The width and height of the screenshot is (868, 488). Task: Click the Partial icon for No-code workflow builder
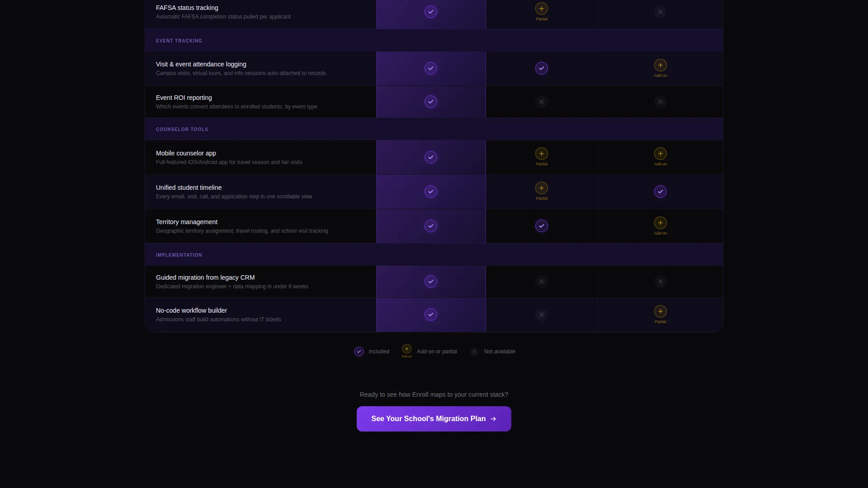(660, 311)
